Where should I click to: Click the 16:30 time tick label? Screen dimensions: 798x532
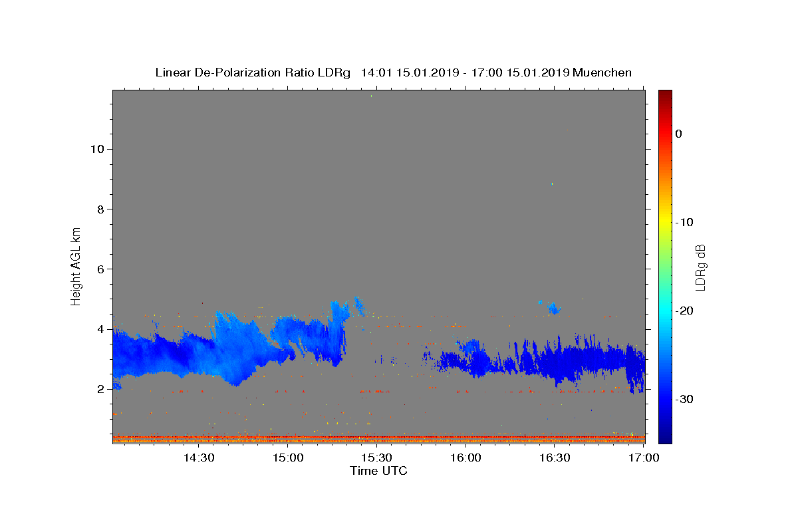point(555,458)
